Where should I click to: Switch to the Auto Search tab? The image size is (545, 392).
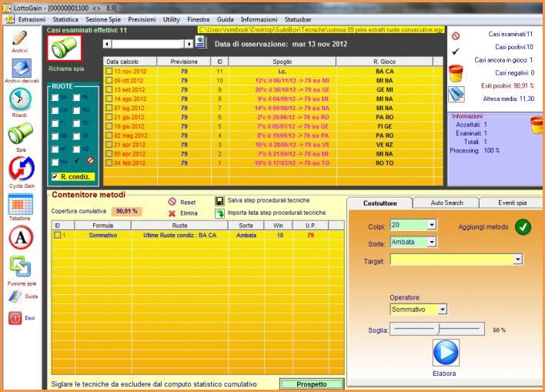point(446,203)
